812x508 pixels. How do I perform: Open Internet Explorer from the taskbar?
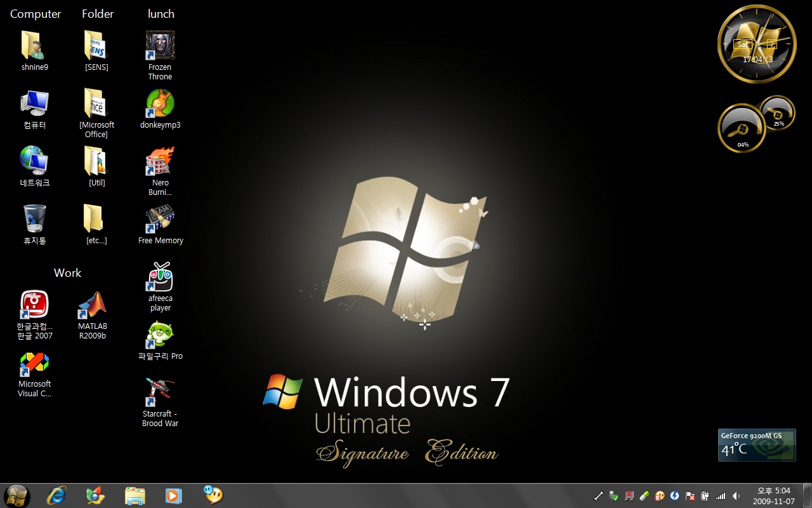coord(56,495)
